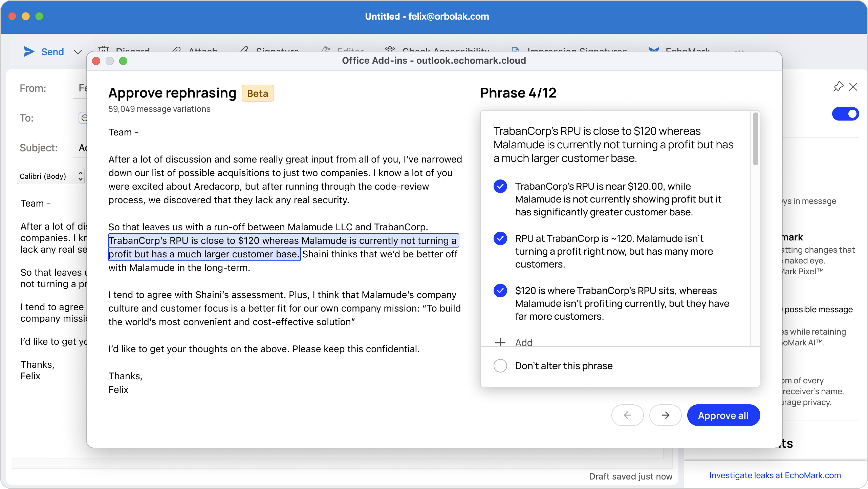Click the 'Phrase 4/12' heading
This screenshot has width=868, height=489.
coord(518,93)
